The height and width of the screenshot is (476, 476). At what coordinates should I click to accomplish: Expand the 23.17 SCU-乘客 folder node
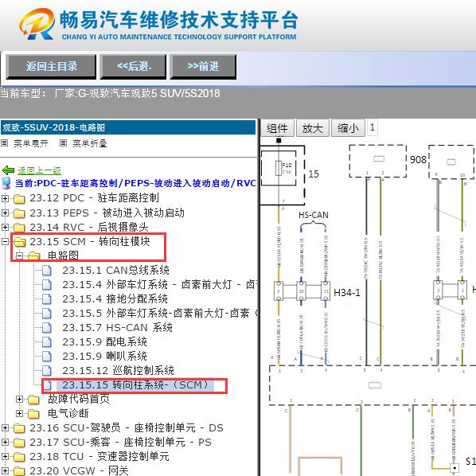pos(5,442)
